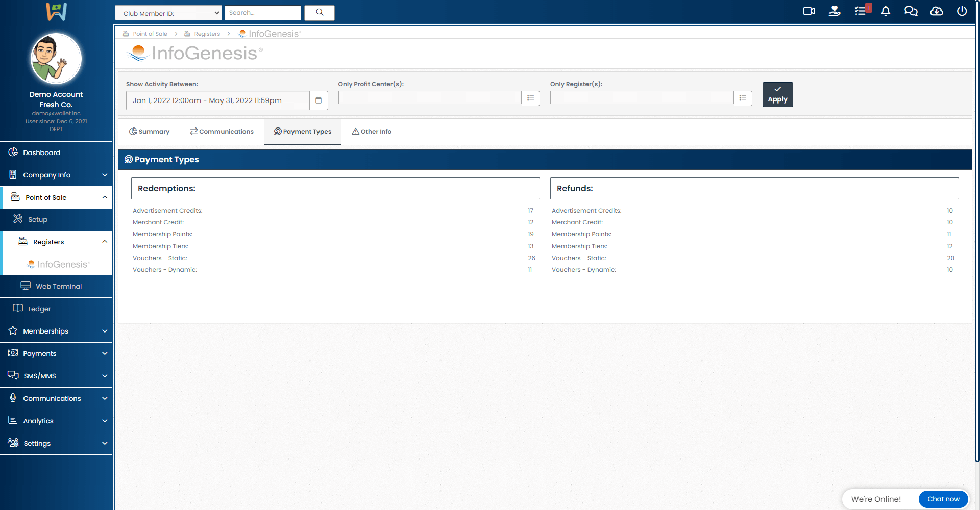Open the Club Member ID dropdown
980x510 pixels.
click(168, 13)
